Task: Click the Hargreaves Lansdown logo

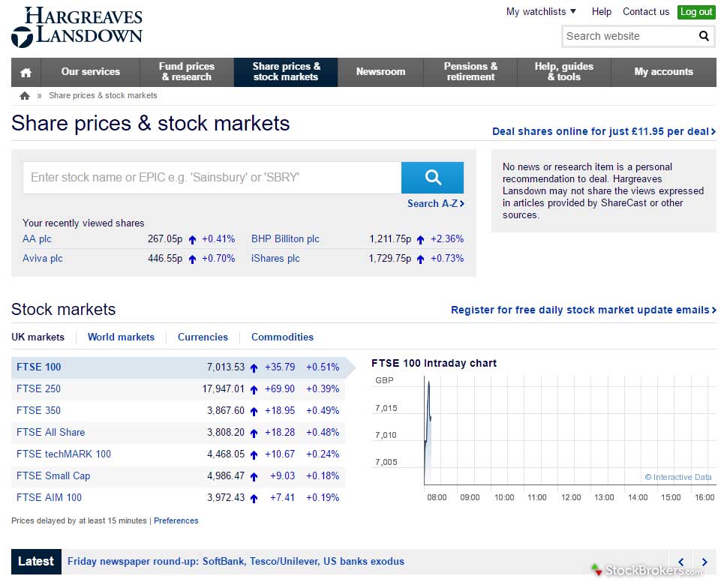Action: pyautogui.click(x=77, y=27)
